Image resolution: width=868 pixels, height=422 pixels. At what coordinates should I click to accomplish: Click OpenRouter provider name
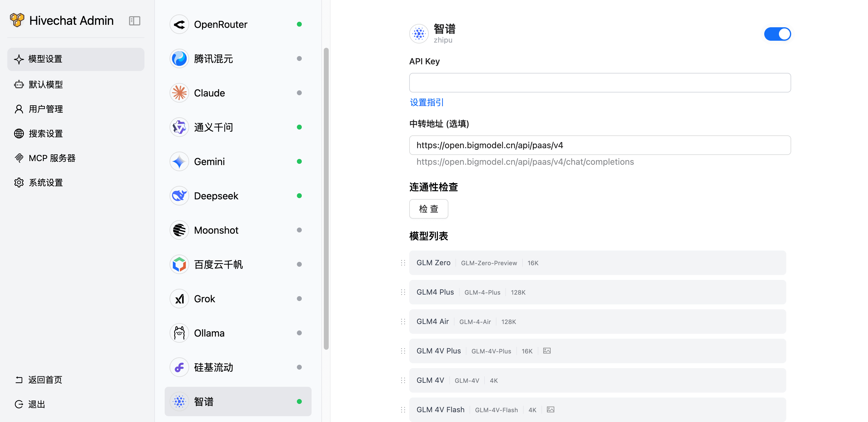point(221,24)
